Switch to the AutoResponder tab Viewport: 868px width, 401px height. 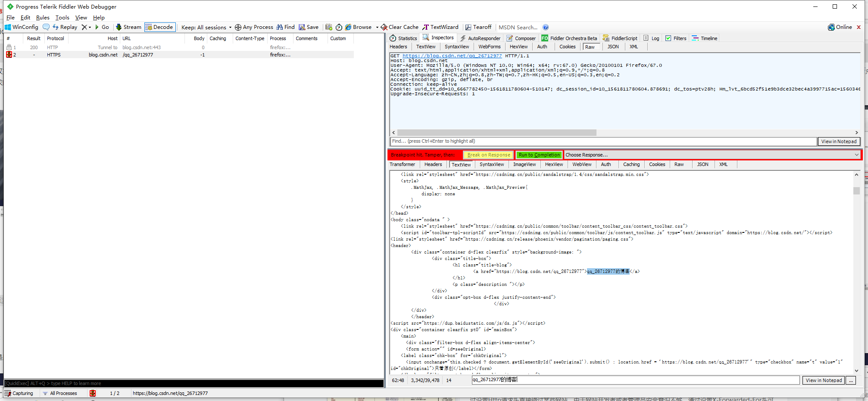pyautogui.click(x=480, y=38)
